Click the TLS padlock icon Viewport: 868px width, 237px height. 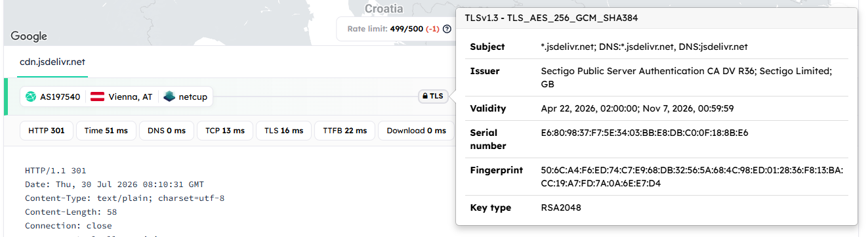[x=426, y=97]
